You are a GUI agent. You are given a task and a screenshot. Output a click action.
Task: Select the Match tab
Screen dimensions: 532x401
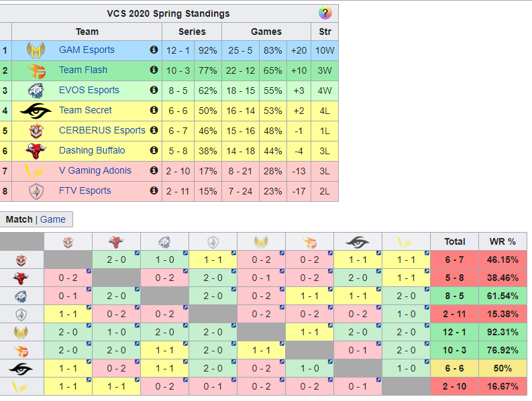(x=19, y=219)
